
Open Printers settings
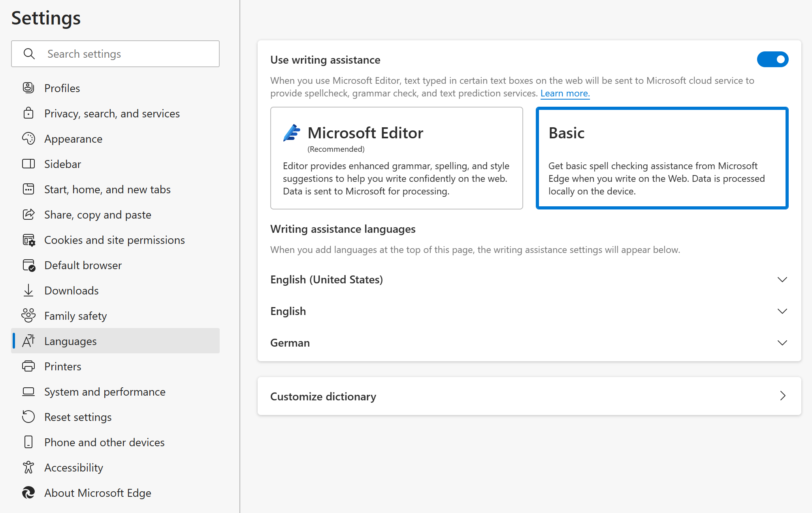point(115,366)
